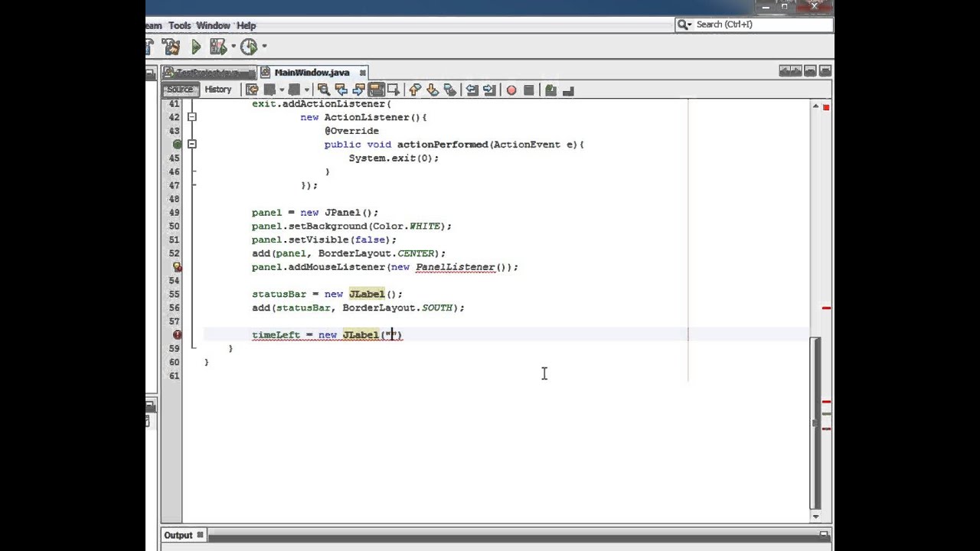
Task: Click the Shift Line Right icon
Action: (x=489, y=90)
